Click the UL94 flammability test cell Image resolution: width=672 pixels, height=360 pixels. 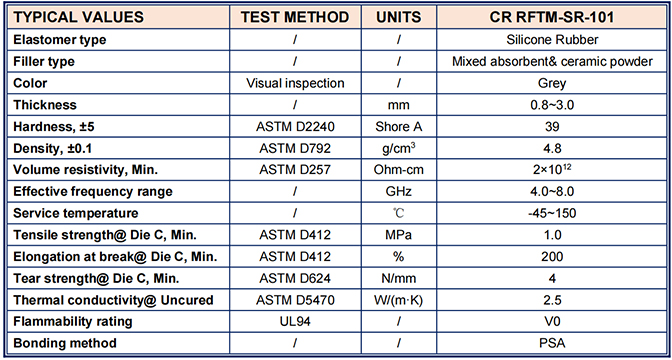[x=295, y=321]
